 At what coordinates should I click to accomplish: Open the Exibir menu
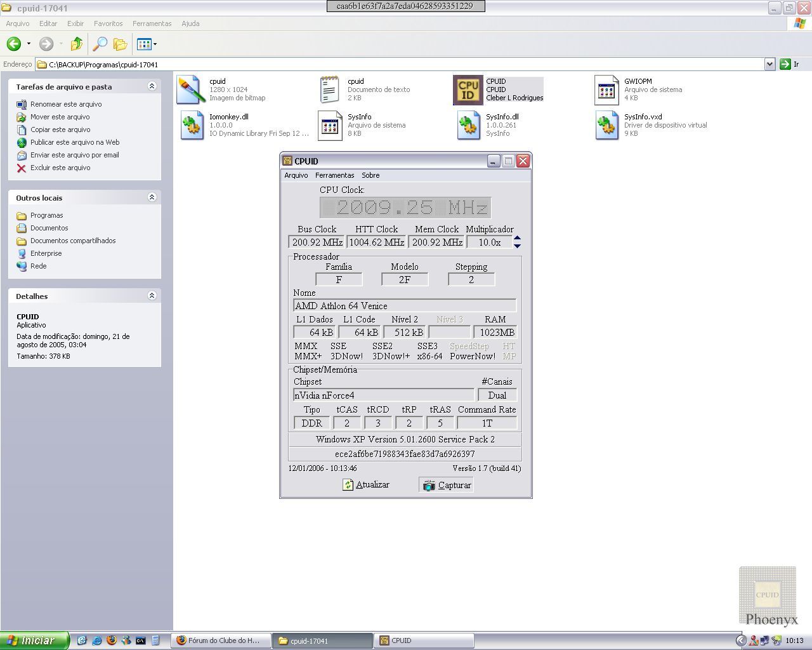coord(75,23)
